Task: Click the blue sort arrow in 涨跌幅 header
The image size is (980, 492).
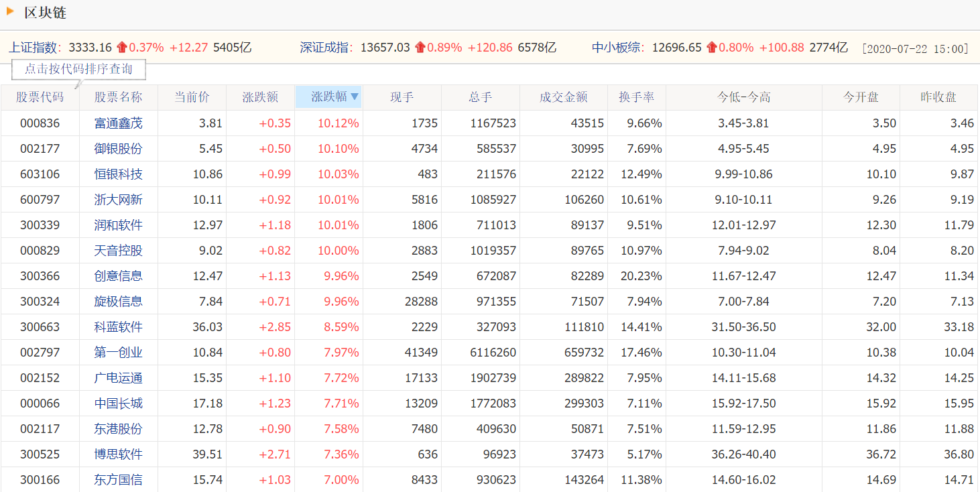Action: (355, 97)
